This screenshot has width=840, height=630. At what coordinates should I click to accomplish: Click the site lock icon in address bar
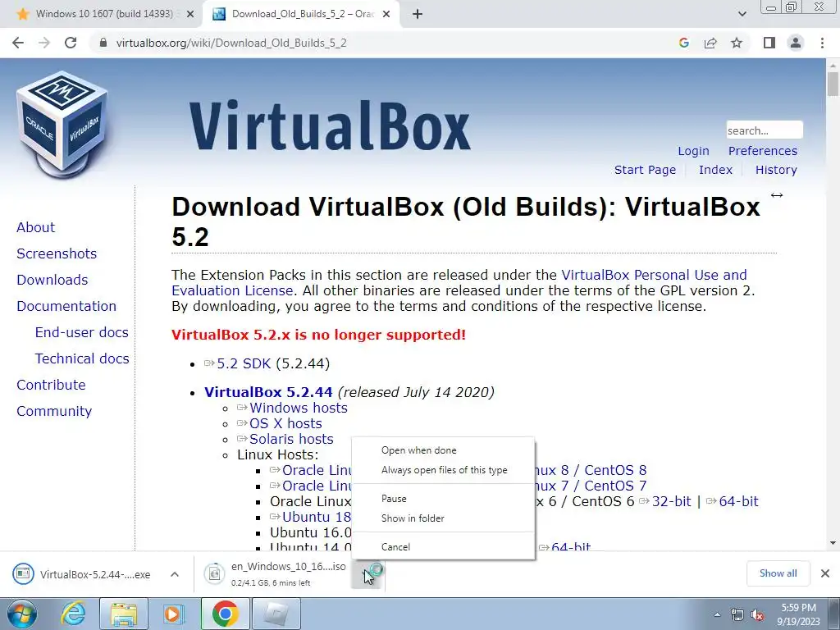(x=103, y=43)
